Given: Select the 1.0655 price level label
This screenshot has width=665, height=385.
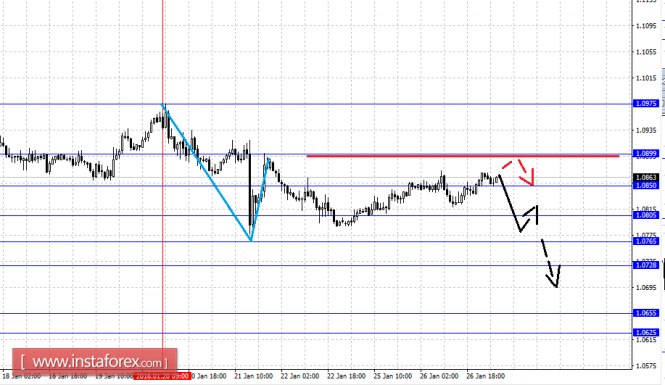Looking at the screenshot, I should (646, 313).
